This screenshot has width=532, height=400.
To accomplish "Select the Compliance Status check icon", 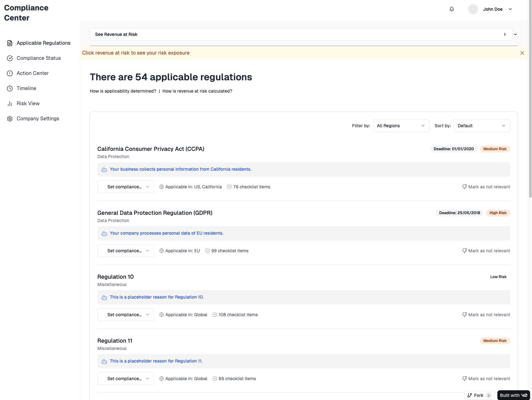I will [10, 58].
